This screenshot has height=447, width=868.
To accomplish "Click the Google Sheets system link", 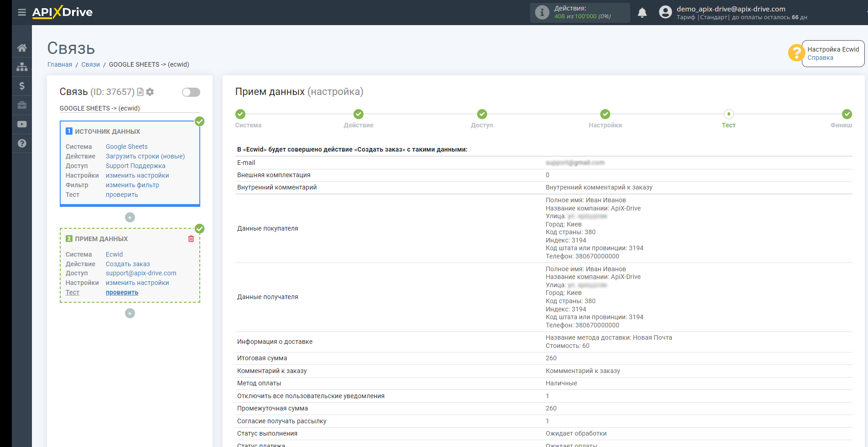I will (x=127, y=147).
